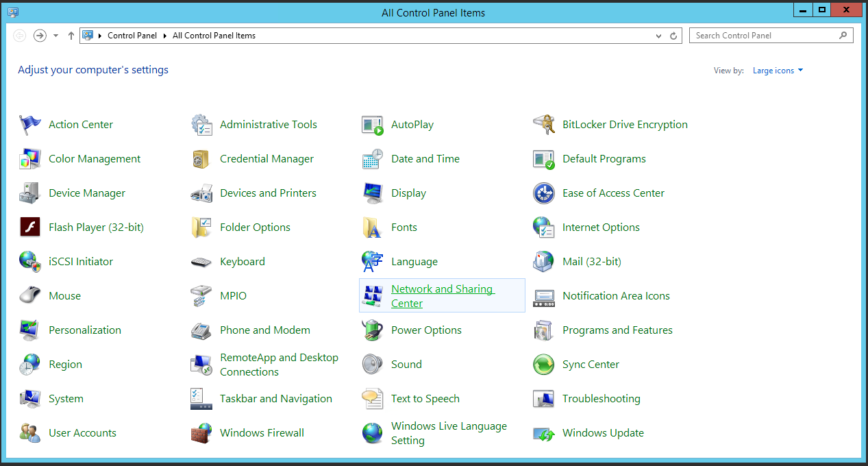Image resolution: width=868 pixels, height=466 pixels.
Task: Click the Color Management monitor icon
Action: (x=30, y=159)
